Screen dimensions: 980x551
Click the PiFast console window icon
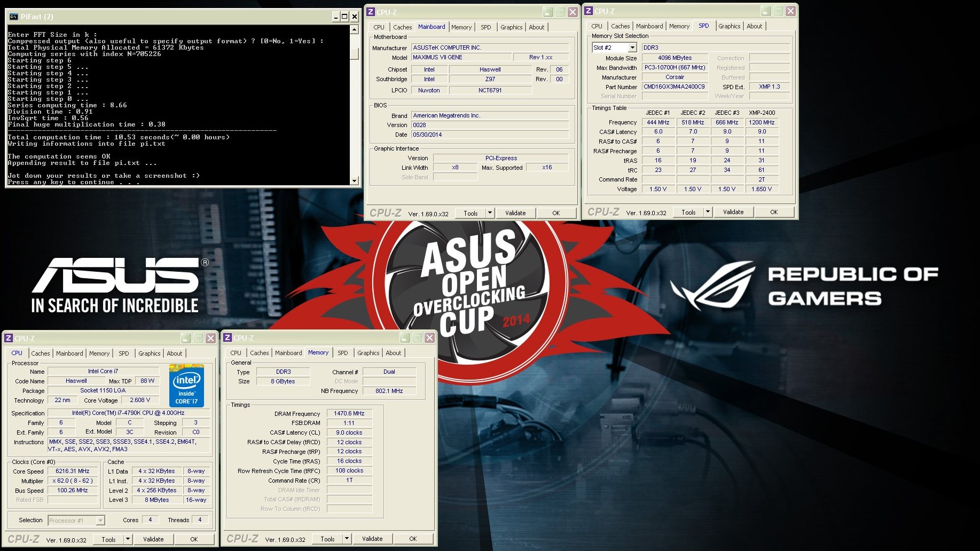tap(14, 17)
